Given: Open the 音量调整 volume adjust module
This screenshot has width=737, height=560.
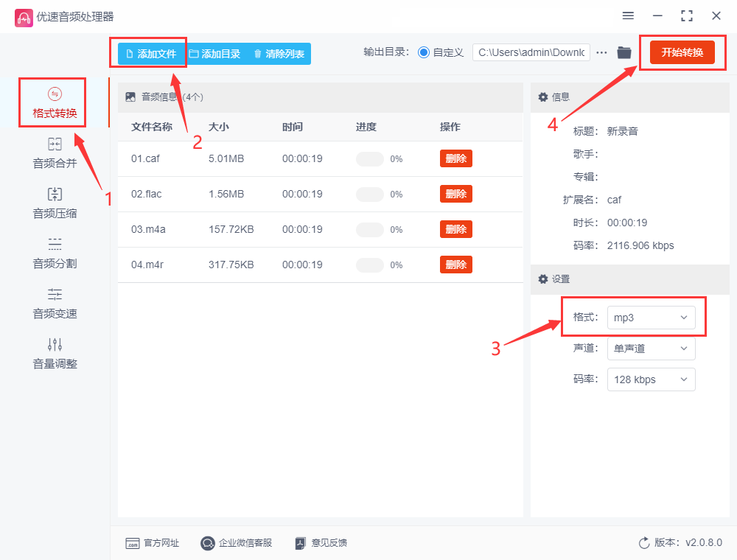Looking at the screenshot, I should pyautogui.click(x=55, y=354).
